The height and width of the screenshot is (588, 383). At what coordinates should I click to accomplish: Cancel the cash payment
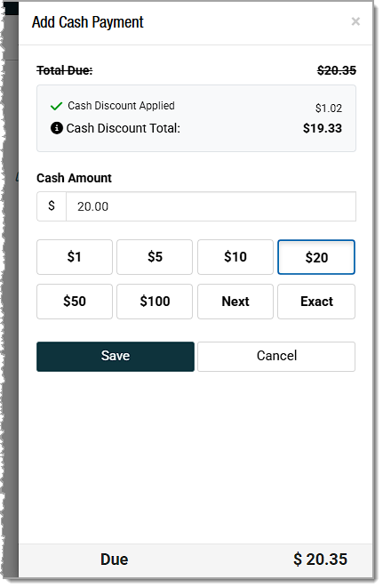coord(276,356)
